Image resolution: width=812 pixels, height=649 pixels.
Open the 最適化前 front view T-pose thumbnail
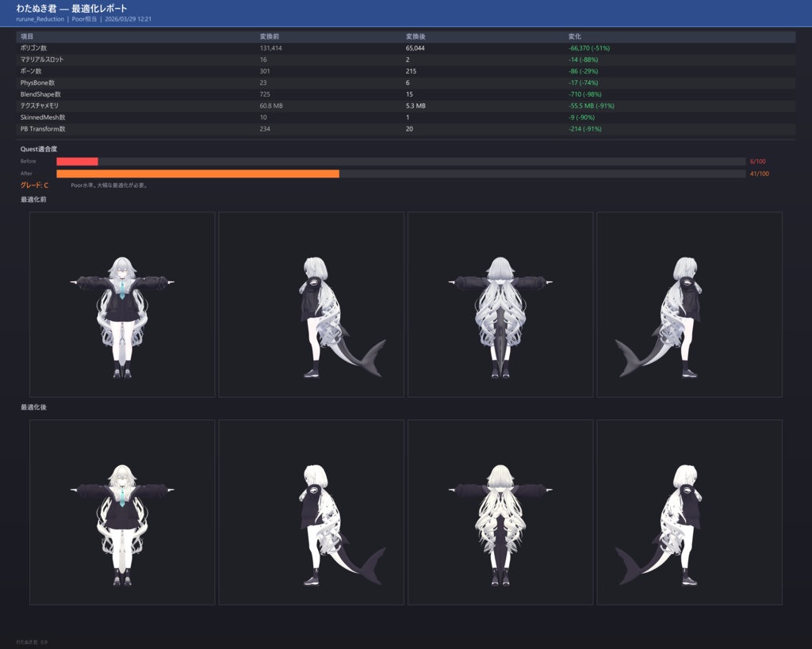tap(122, 304)
